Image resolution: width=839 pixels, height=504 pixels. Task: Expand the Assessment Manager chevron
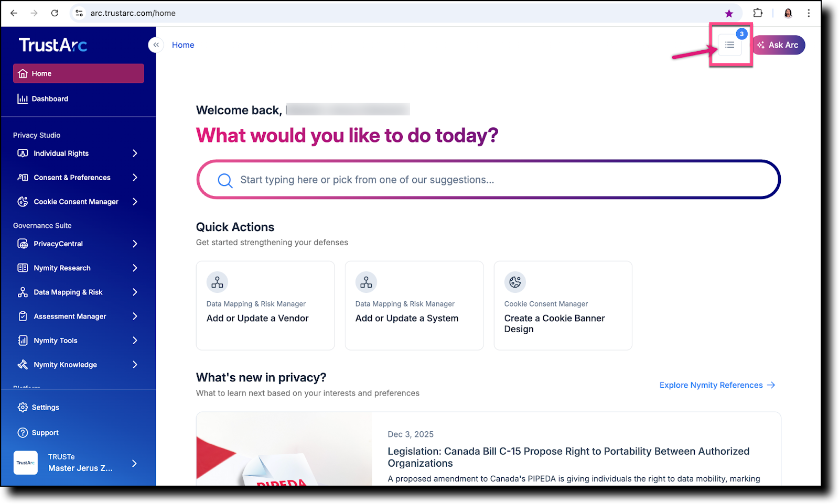coord(135,316)
